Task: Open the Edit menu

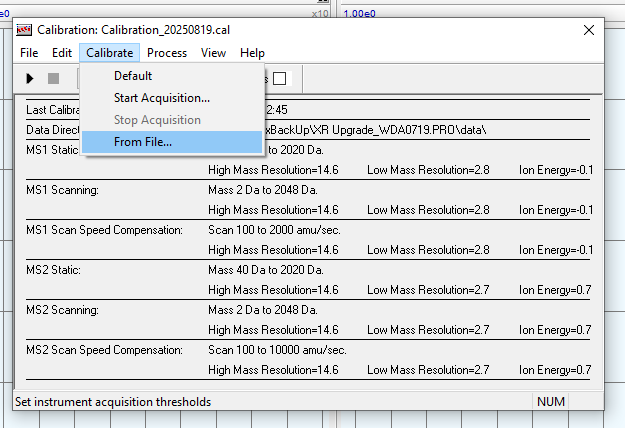Action: coord(62,53)
